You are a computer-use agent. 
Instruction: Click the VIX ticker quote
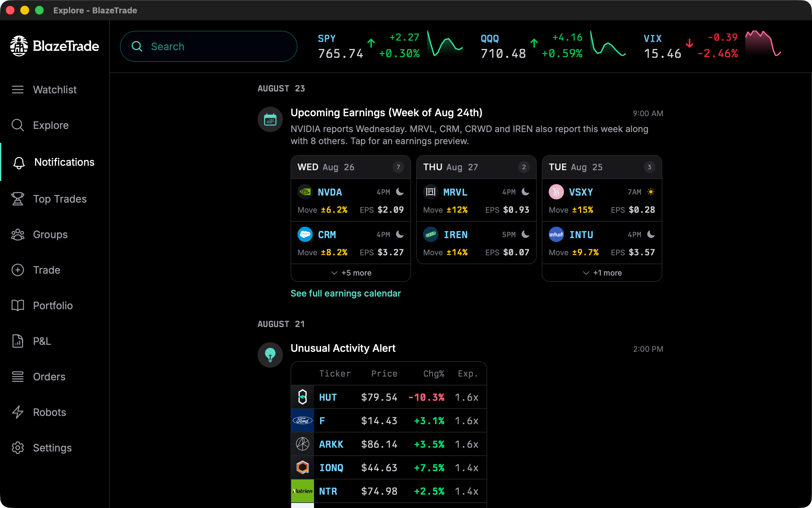(x=691, y=46)
